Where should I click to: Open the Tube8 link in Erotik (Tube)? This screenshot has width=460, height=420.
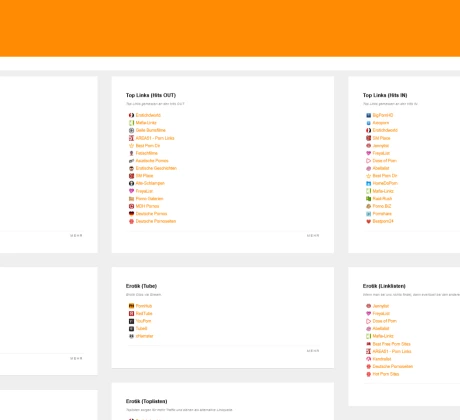pyautogui.click(x=141, y=329)
